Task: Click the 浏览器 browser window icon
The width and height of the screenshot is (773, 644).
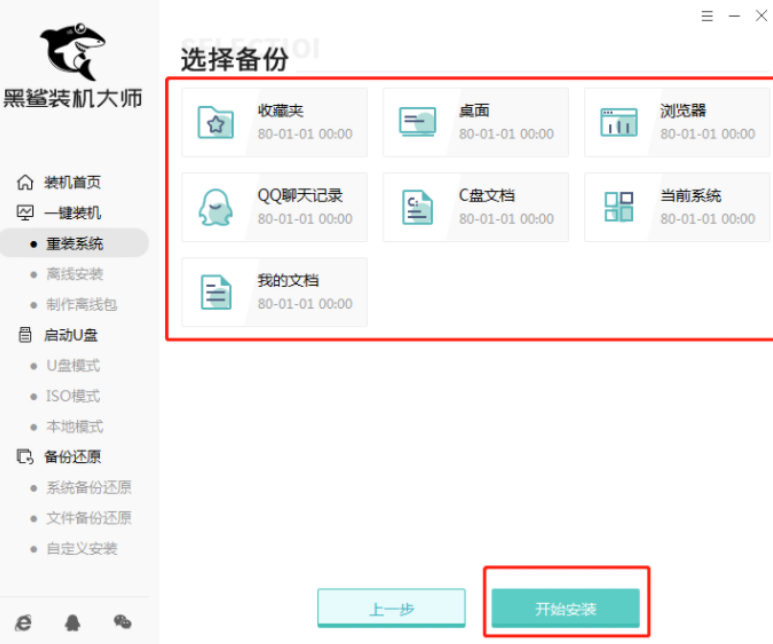Action: 619,122
